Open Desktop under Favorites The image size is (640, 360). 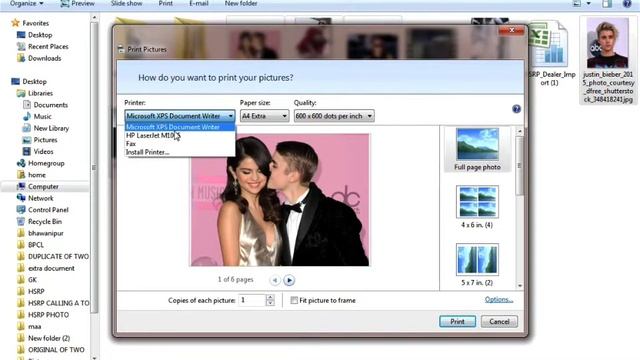pos(40,35)
